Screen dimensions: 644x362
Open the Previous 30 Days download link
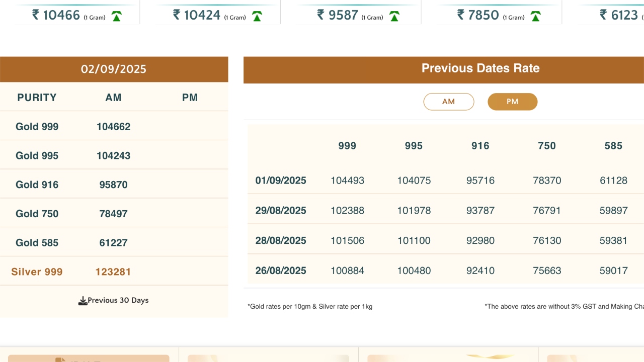click(x=118, y=301)
